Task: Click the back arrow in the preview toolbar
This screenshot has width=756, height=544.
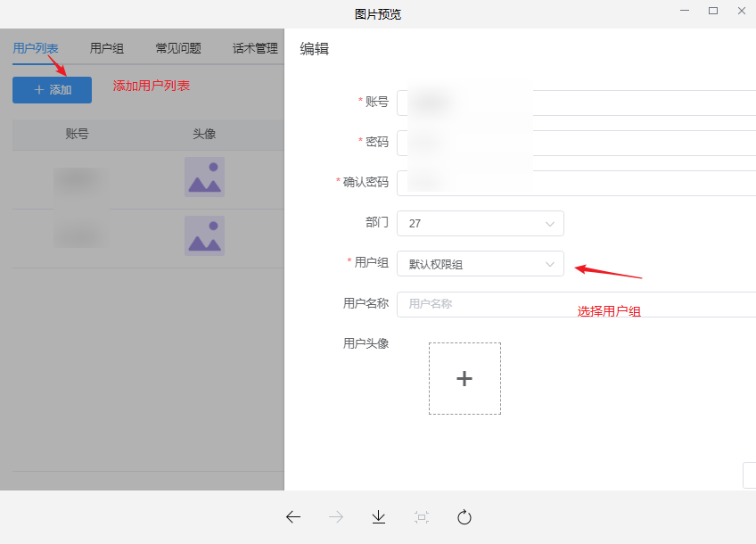Action: click(x=293, y=516)
